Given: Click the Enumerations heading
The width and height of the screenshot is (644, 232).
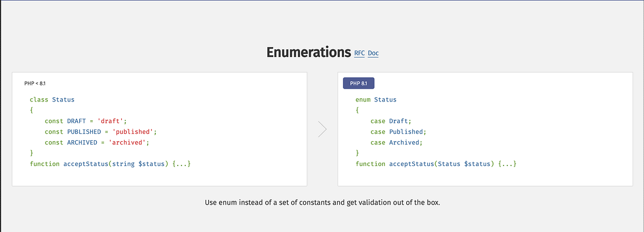Looking at the screenshot, I should click(309, 52).
